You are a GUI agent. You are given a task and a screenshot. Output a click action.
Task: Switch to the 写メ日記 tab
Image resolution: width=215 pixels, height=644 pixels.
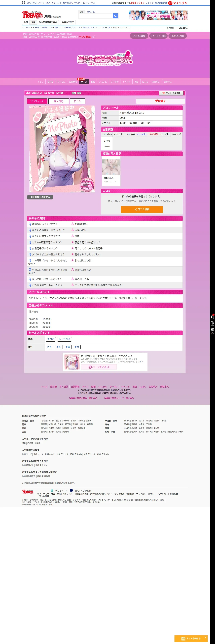point(59,101)
